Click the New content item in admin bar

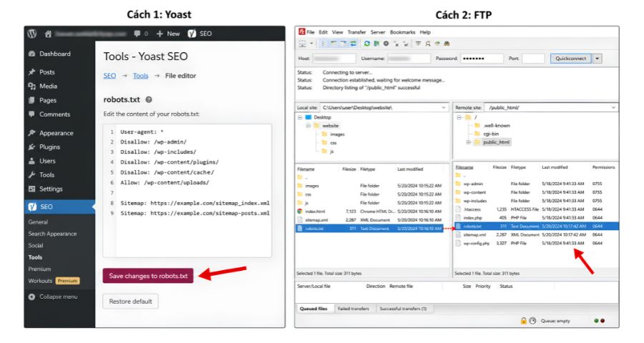coord(168,34)
